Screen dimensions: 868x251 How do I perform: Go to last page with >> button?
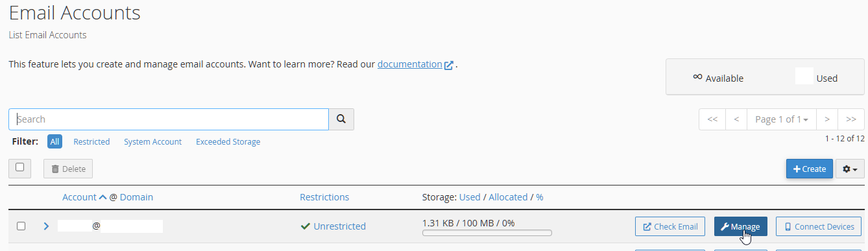(851, 119)
